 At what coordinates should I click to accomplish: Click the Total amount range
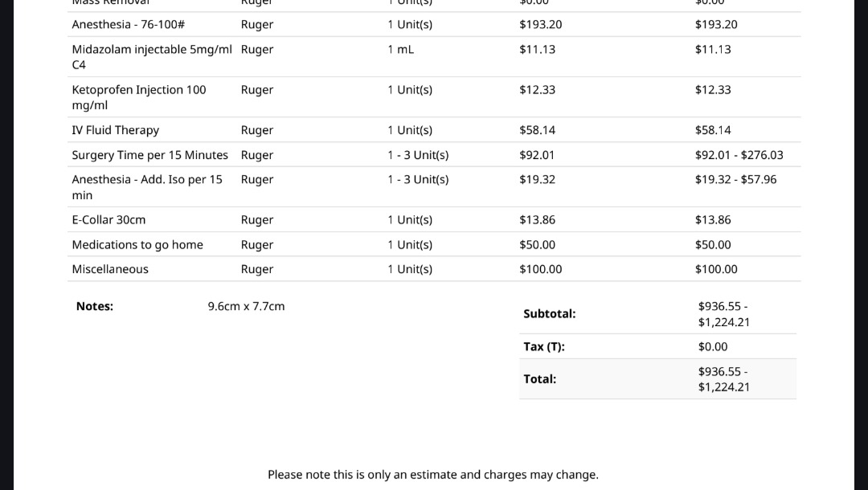click(x=724, y=379)
